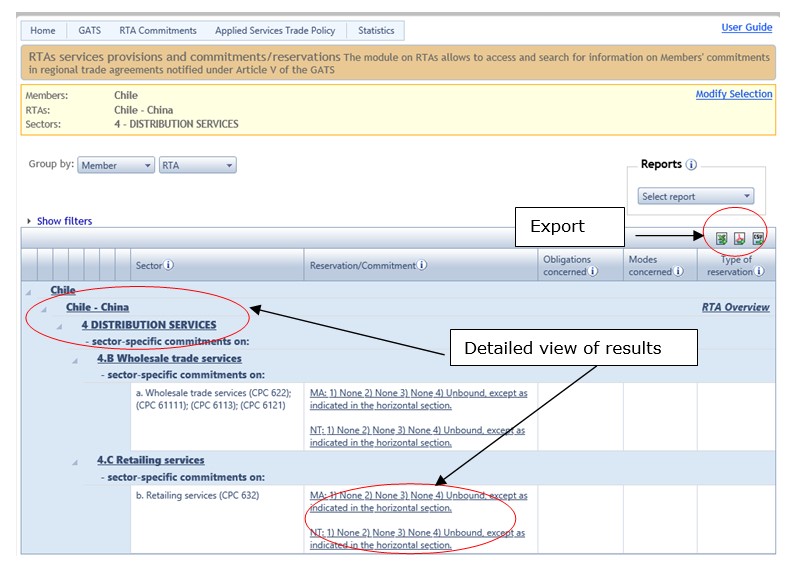Image resolution: width=786 pixels, height=561 pixels.
Task: Export results to CSV file
Action: [758, 238]
